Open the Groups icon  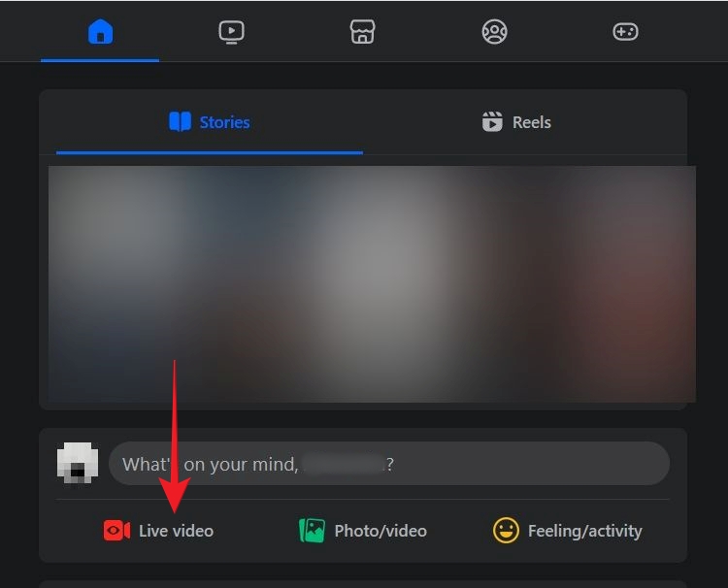click(494, 32)
